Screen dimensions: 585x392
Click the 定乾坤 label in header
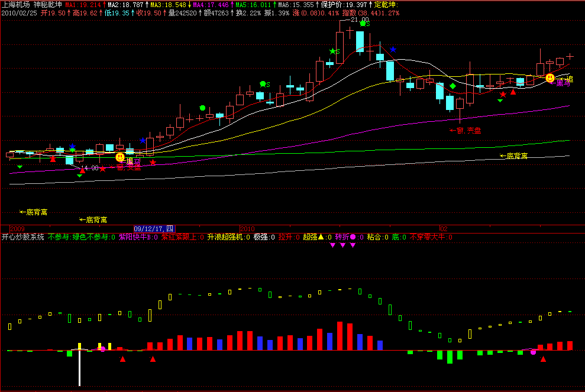click(386, 4)
